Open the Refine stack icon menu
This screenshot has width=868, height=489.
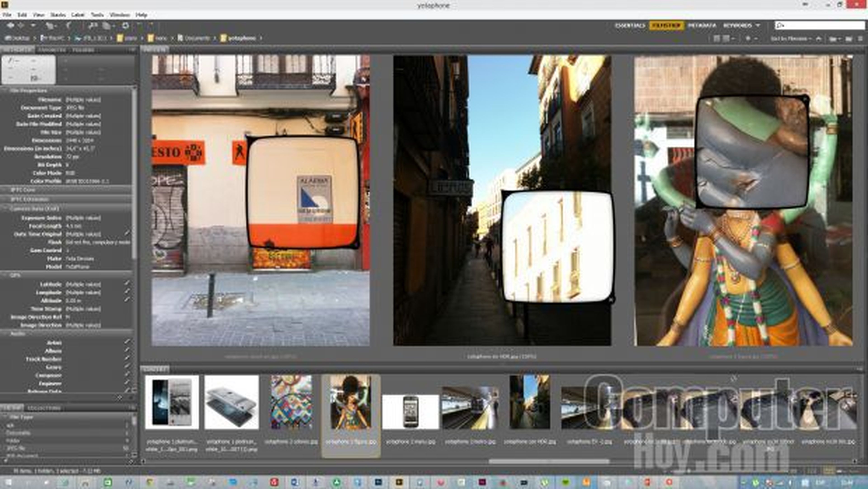click(108, 25)
